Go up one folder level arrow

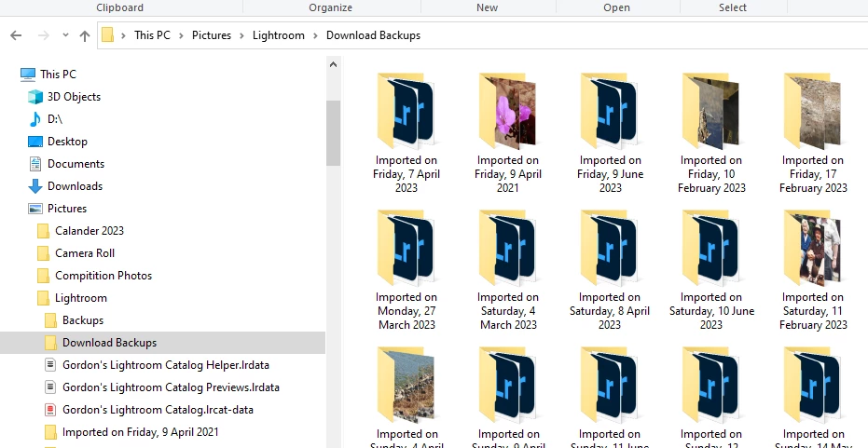click(85, 36)
